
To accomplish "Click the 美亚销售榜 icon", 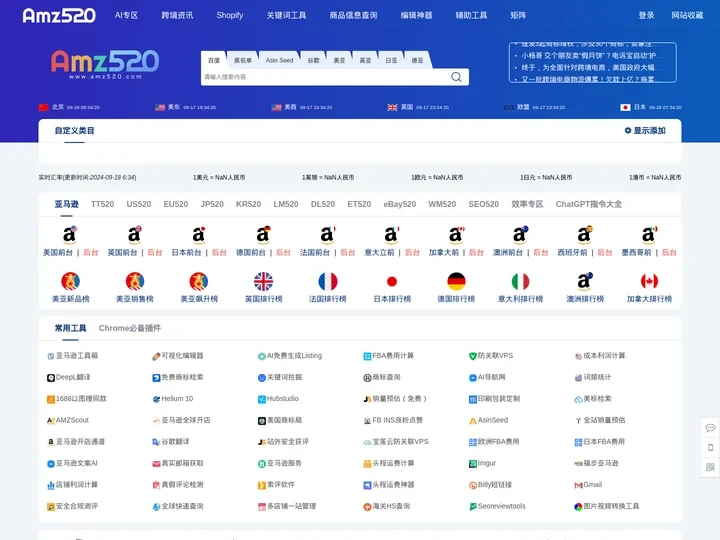I will (135, 281).
